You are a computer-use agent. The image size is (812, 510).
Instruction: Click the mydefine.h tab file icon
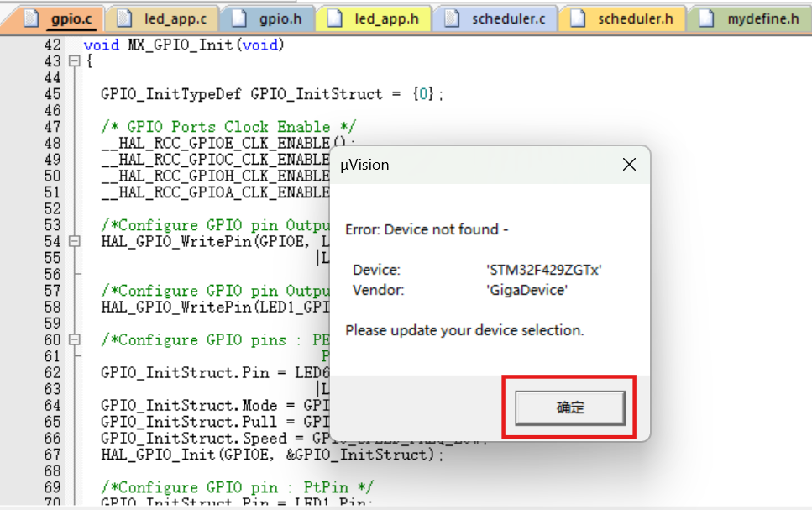[x=706, y=18]
